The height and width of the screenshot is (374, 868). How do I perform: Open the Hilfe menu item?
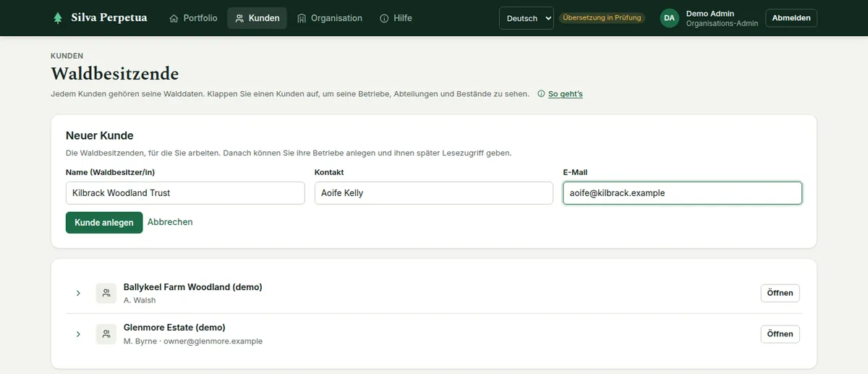click(x=396, y=18)
